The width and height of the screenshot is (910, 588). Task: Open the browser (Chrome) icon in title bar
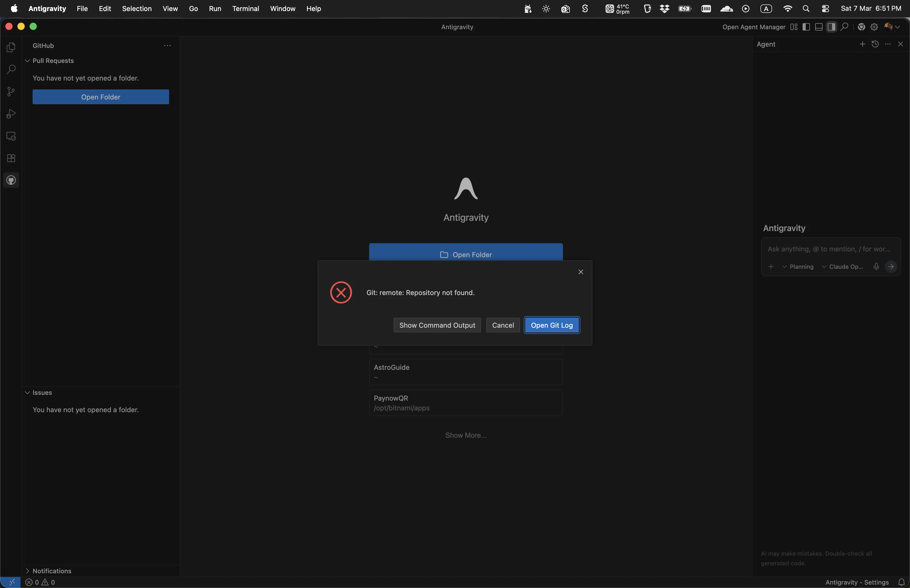(861, 27)
